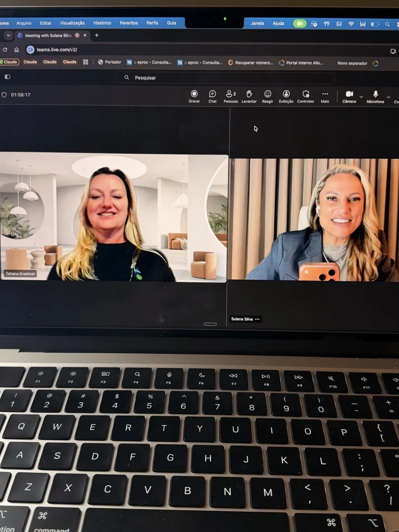
Task: Click the 01:58:17 meeting timer
Action: point(21,95)
